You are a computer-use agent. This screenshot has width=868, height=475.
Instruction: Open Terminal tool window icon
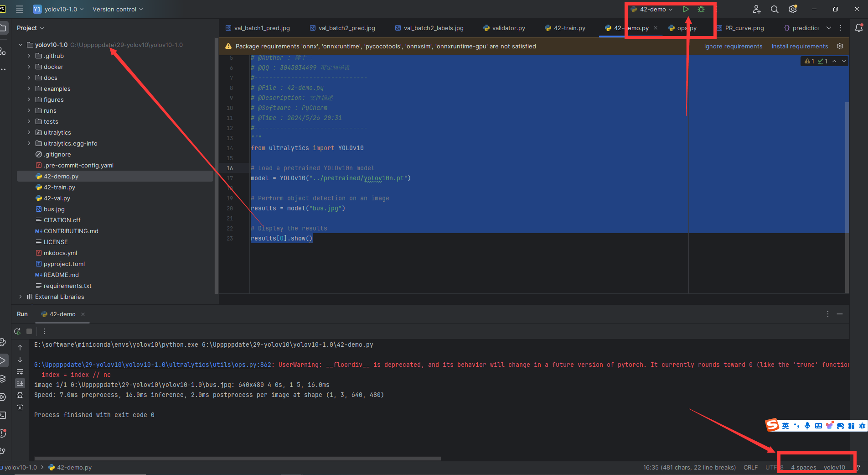[x=3, y=415]
